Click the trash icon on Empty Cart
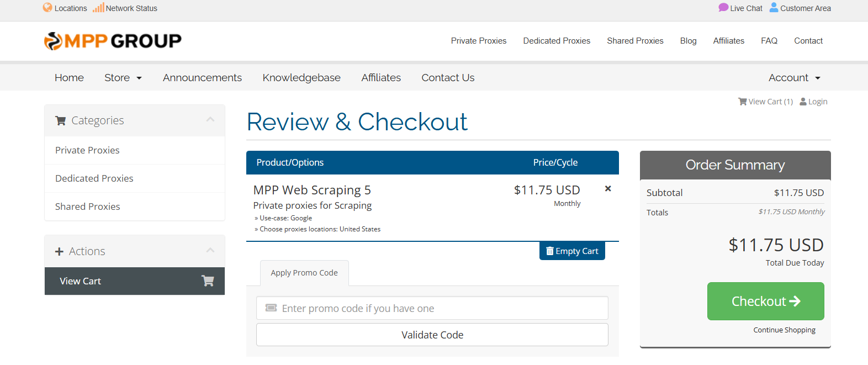868x365 pixels. pos(550,251)
